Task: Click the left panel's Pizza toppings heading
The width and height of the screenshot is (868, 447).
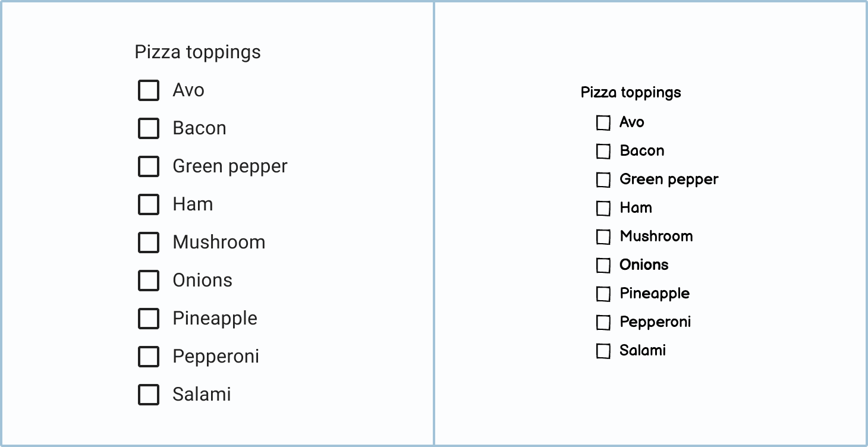Action: [197, 52]
